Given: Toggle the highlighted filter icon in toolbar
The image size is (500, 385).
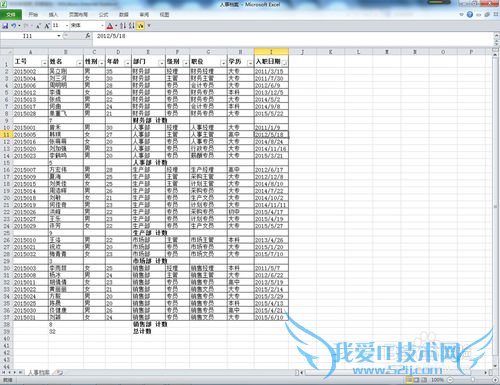Looking at the screenshot, I should pos(140,26).
